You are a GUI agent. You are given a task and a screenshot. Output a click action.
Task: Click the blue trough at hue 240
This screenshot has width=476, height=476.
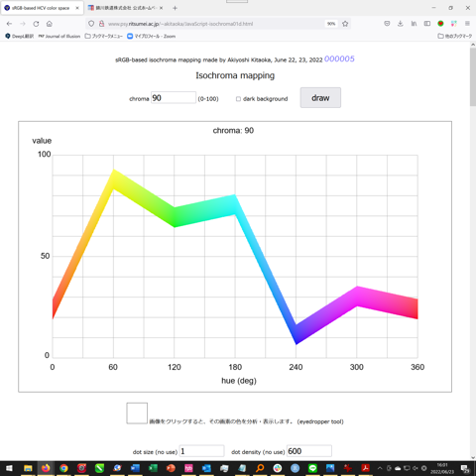click(297, 334)
